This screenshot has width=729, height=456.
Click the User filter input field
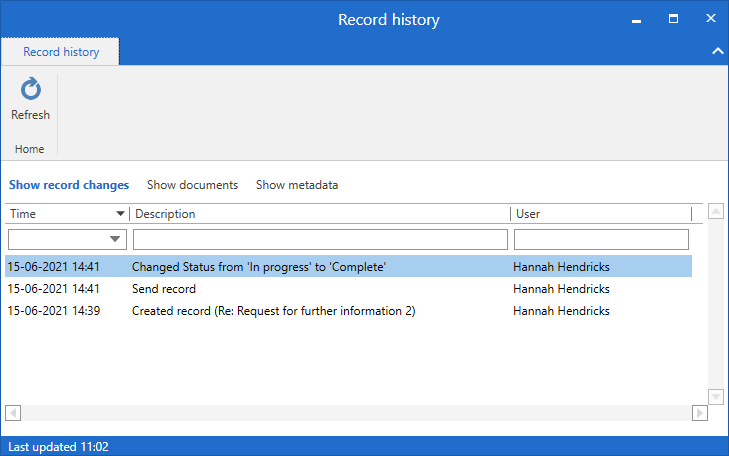[x=600, y=239]
